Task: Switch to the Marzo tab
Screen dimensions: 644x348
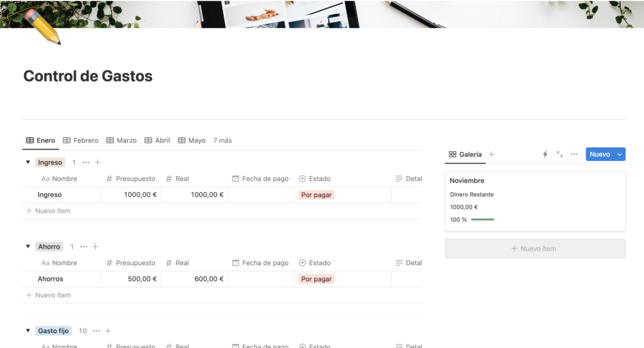Action: pyautogui.click(x=121, y=140)
